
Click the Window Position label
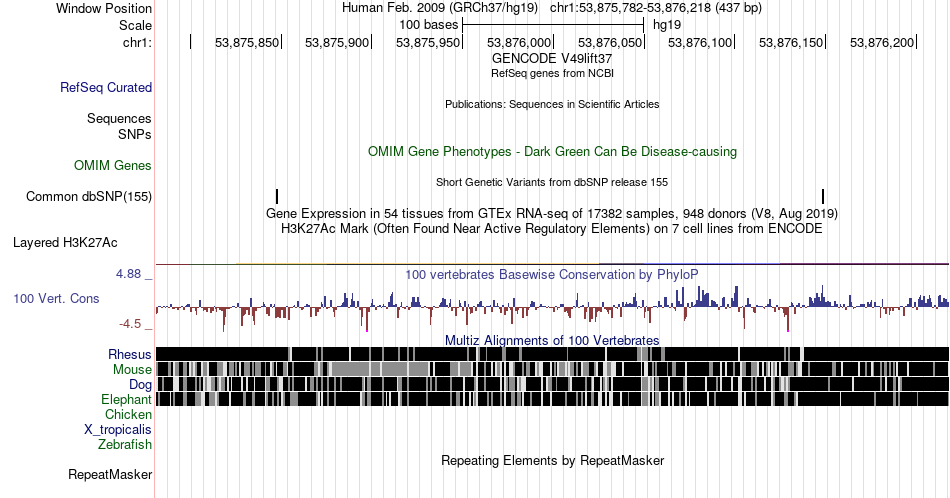(x=104, y=8)
